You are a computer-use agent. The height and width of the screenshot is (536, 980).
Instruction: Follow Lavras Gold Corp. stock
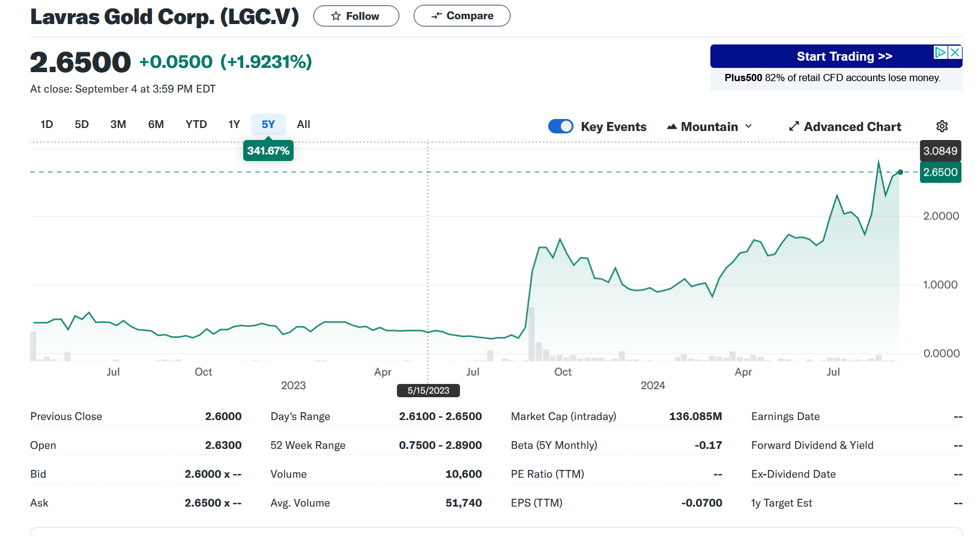pos(356,16)
